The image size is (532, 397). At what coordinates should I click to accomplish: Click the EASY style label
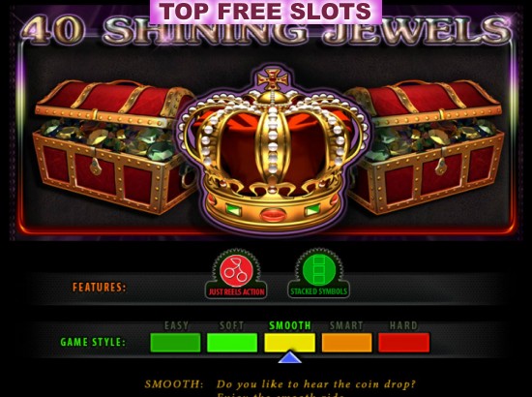176,325
